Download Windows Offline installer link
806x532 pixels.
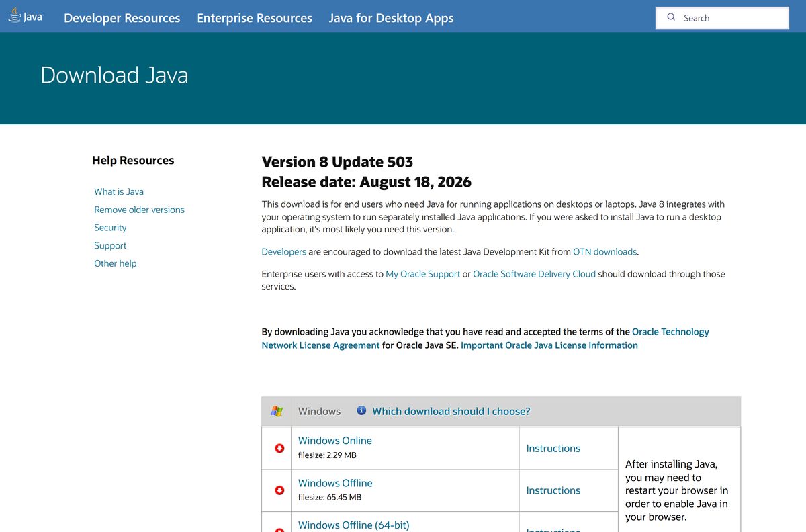click(335, 483)
